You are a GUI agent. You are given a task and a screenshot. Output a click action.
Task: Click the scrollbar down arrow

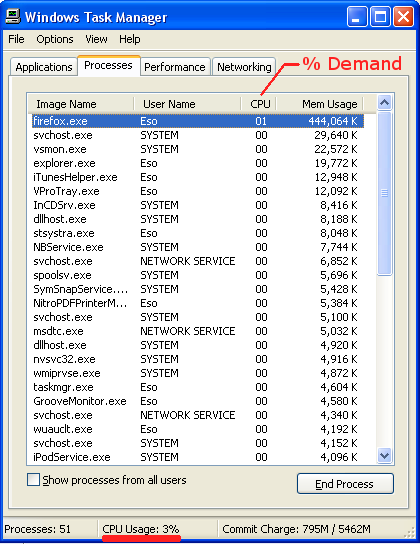[384, 455]
